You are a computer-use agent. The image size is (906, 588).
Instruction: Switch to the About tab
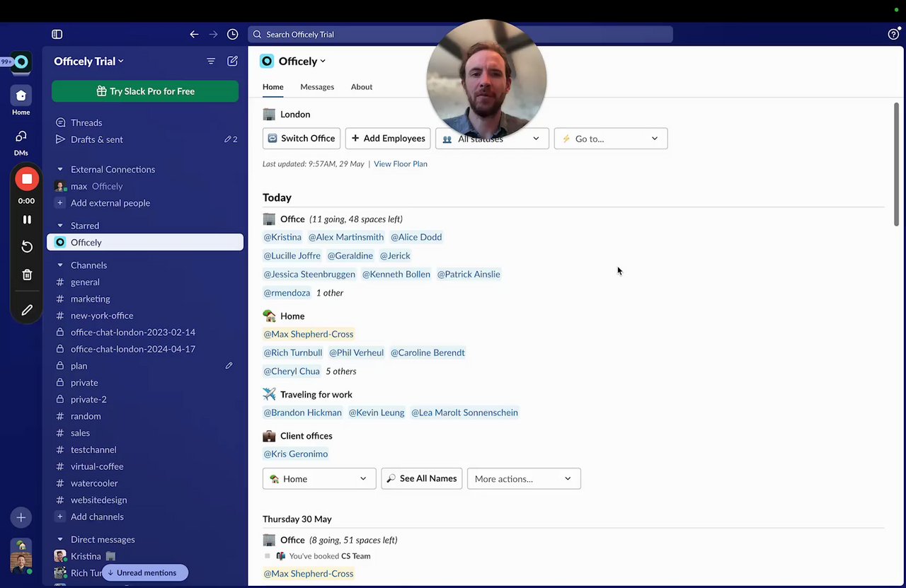point(362,87)
